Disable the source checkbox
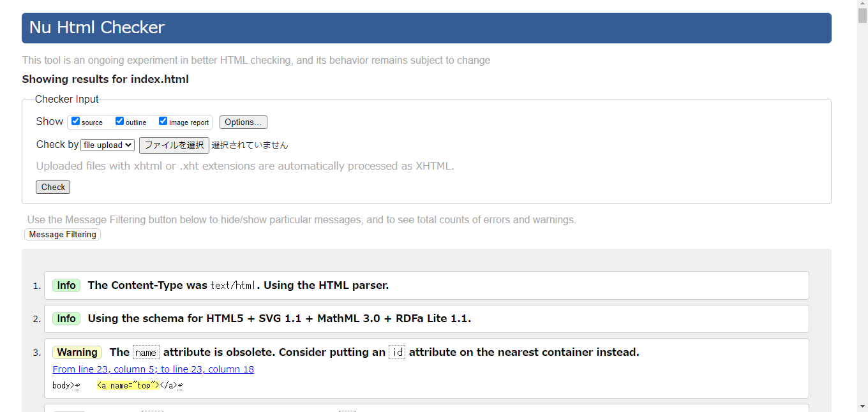Image resolution: width=868 pixels, height=412 pixels. point(75,121)
